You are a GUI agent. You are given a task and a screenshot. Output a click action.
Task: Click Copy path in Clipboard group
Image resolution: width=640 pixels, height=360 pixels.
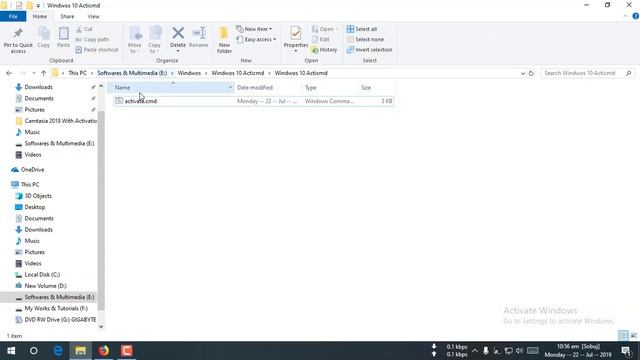tap(92, 40)
